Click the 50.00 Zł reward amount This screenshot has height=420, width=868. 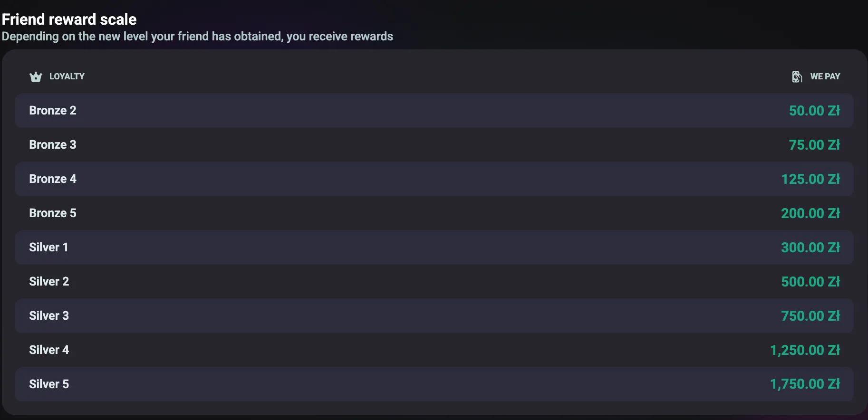click(814, 111)
